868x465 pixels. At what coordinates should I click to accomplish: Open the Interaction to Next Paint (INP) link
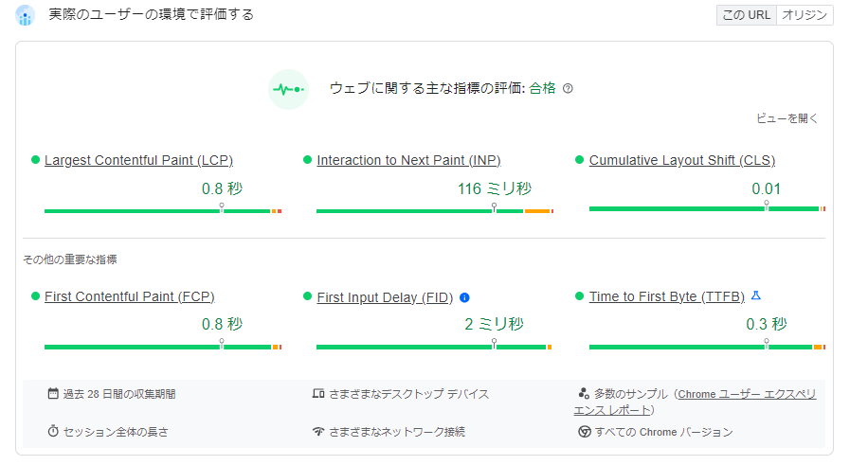coord(409,160)
